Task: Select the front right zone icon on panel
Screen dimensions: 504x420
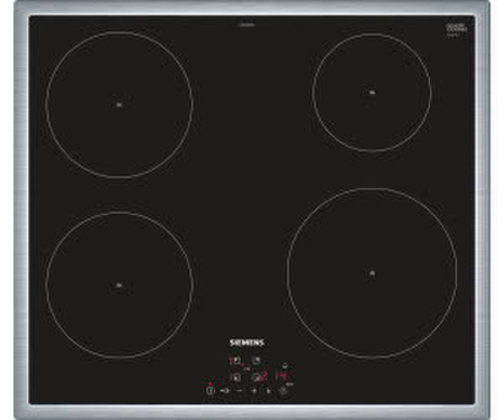Action: tap(258, 378)
